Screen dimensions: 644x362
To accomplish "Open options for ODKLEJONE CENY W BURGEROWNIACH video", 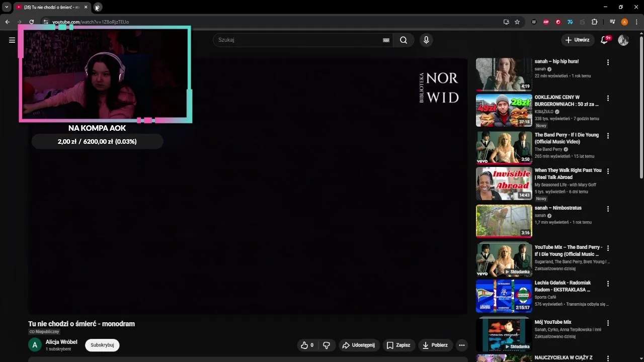I will click(608, 98).
